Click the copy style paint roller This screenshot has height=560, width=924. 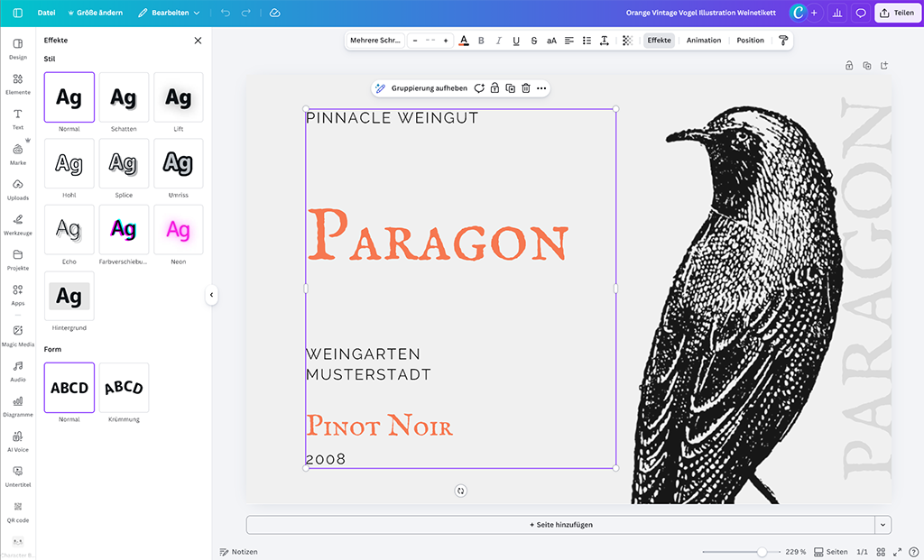(783, 40)
